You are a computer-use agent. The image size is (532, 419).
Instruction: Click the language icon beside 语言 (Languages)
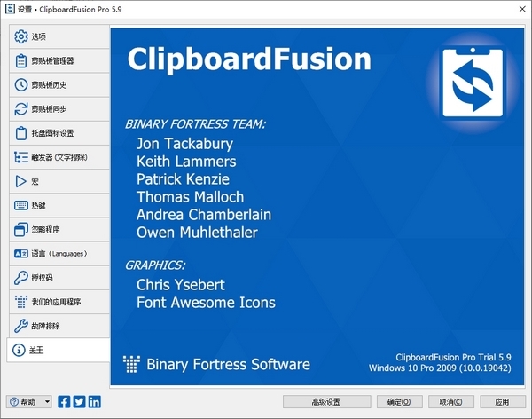(21, 254)
